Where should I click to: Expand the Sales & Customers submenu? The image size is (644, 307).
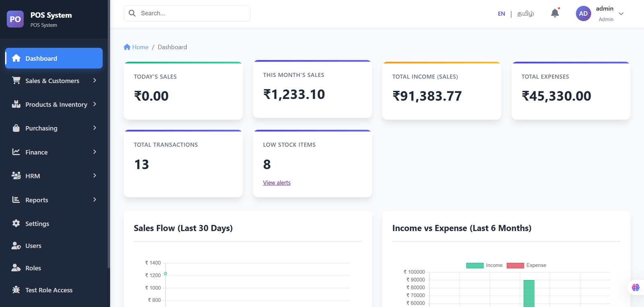tap(95, 80)
